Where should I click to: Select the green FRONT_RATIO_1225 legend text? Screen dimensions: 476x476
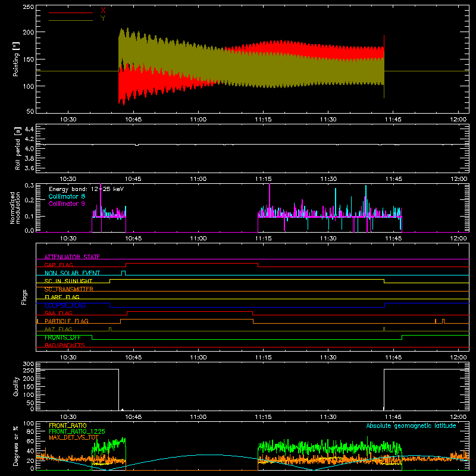pyautogui.click(x=77, y=431)
